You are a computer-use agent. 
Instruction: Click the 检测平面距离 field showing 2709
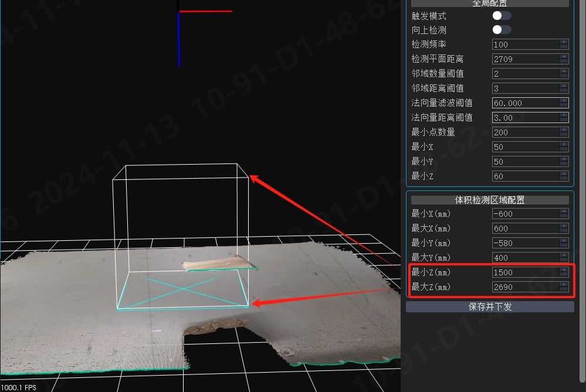530,59
